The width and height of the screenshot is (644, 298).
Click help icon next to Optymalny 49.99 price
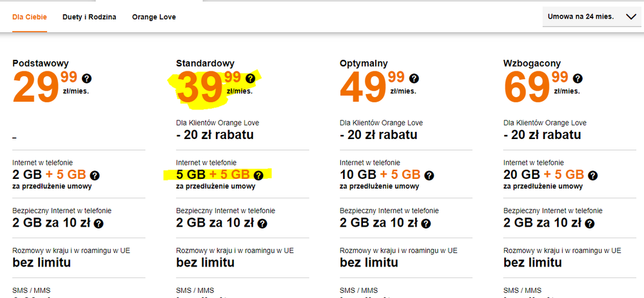click(x=415, y=79)
